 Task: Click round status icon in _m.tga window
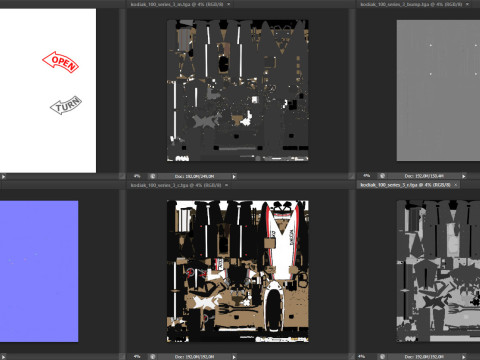point(152,176)
